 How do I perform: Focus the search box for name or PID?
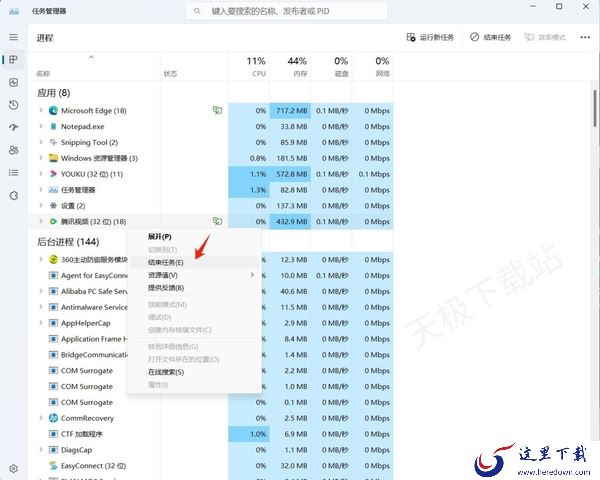287,11
